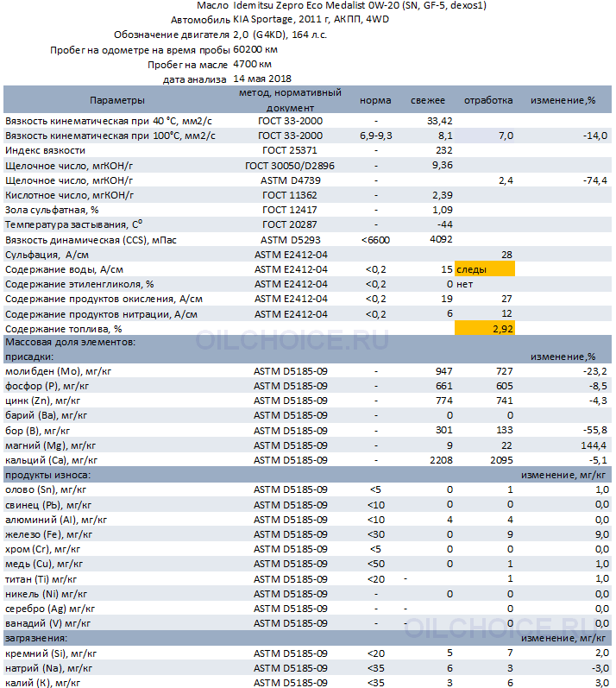This screenshot has height=688, width=616.
Task: Click sulfation used value '28'
Action: [x=506, y=255]
